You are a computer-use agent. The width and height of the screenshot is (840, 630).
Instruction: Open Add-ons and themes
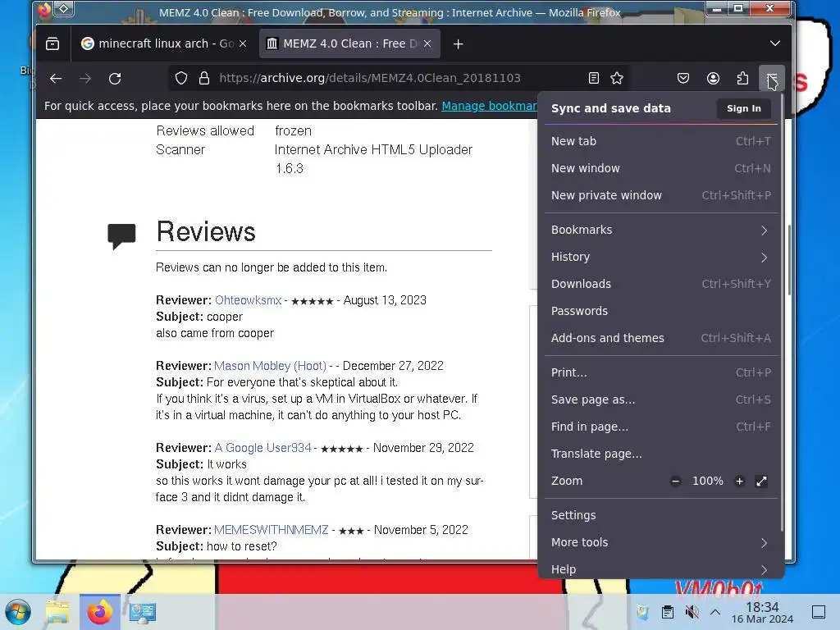661,338
